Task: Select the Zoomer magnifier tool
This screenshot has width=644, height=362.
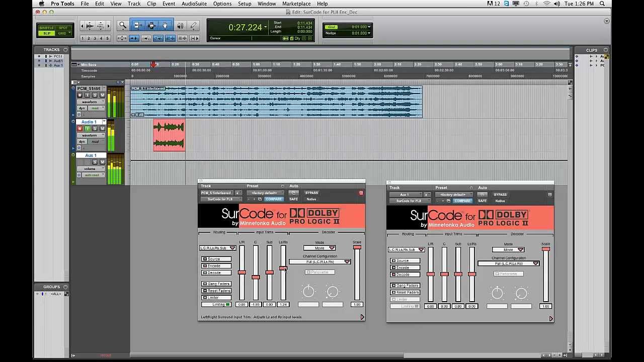Action: pyautogui.click(x=122, y=25)
